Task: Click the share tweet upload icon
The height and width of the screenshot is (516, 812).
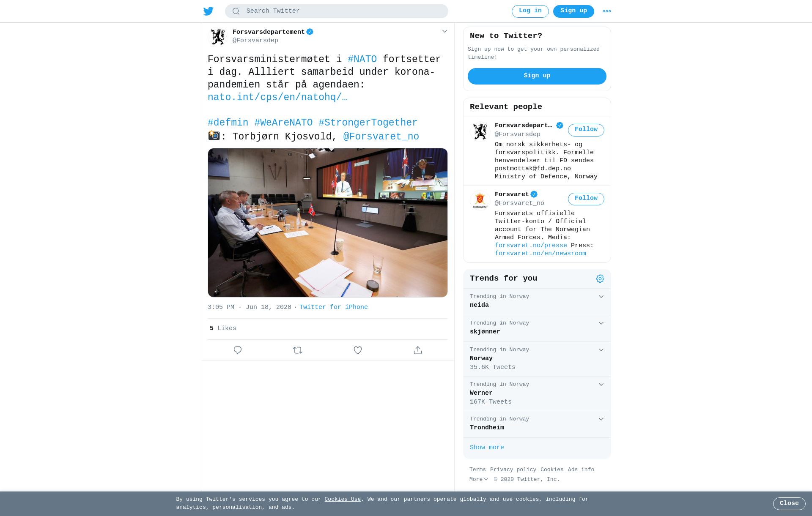Action: [x=418, y=350]
